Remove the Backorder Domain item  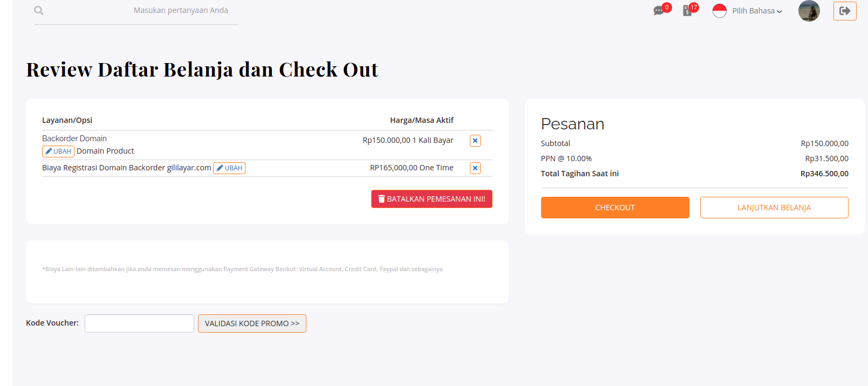coord(475,141)
